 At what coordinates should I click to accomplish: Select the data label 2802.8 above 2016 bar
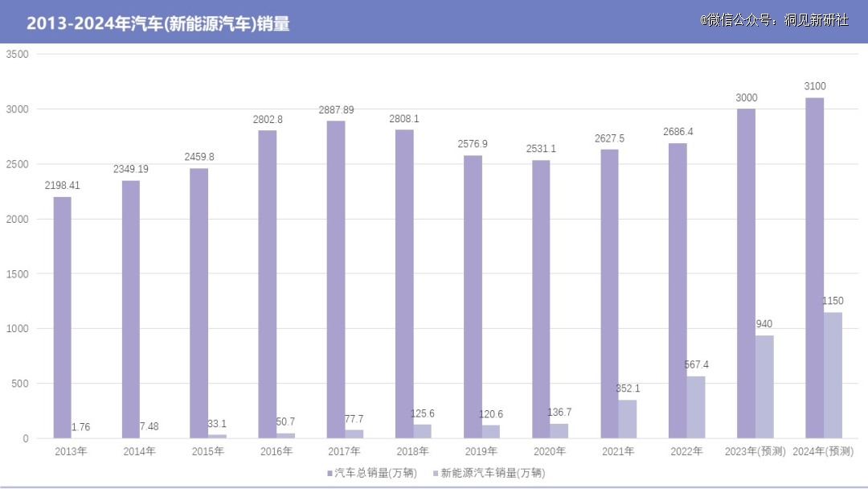pos(268,120)
